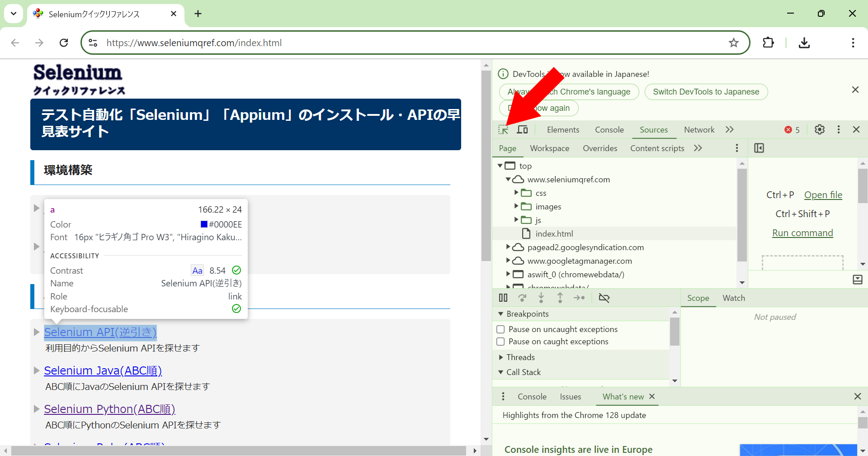Screen dimensions: 868x456
Task: Click the red error count badge
Action: point(792,130)
